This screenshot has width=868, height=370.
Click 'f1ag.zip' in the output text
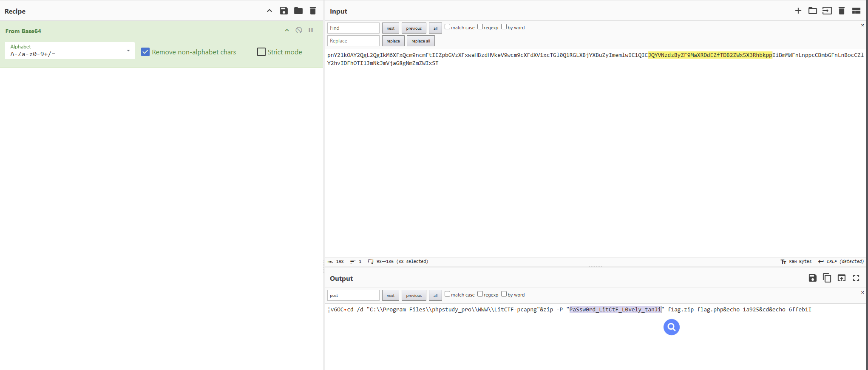click(x=681, y=310)
